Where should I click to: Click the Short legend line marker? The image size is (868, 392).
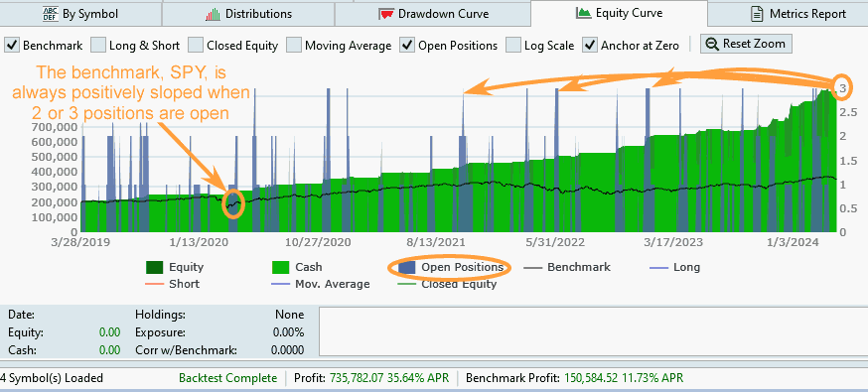155,284
